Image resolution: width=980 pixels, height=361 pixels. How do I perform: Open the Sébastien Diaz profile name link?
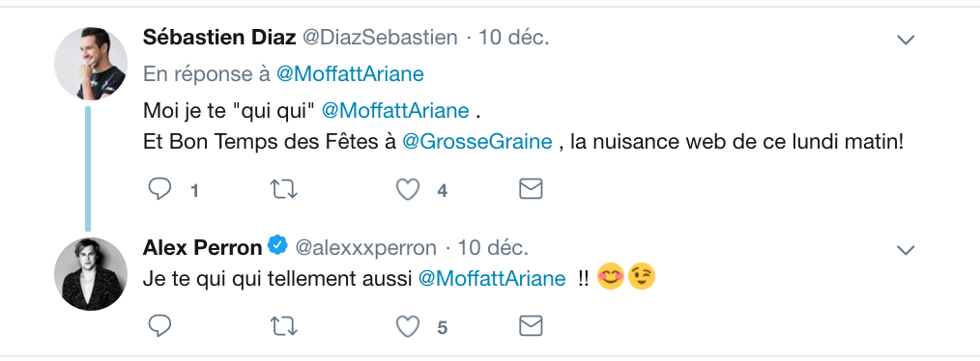[x=219, y=38]
